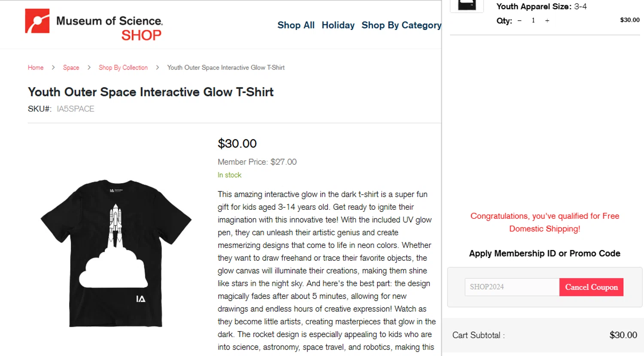This screenshot has height=356, width=644.
Task: Click the black rocket t-shirt product image
Action: click(x=116, y=253)
